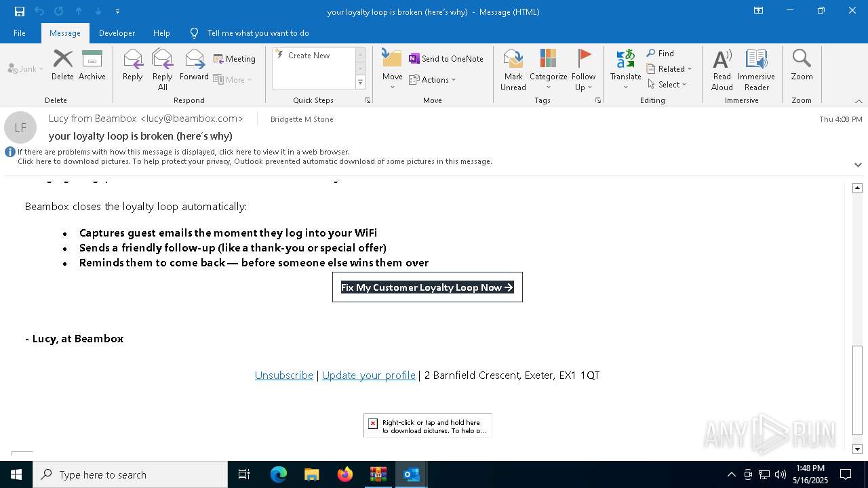The width and height of the screenshot is (868, 488).
Task: Open the Follow Up flag menu
Action: coord(583,70)
